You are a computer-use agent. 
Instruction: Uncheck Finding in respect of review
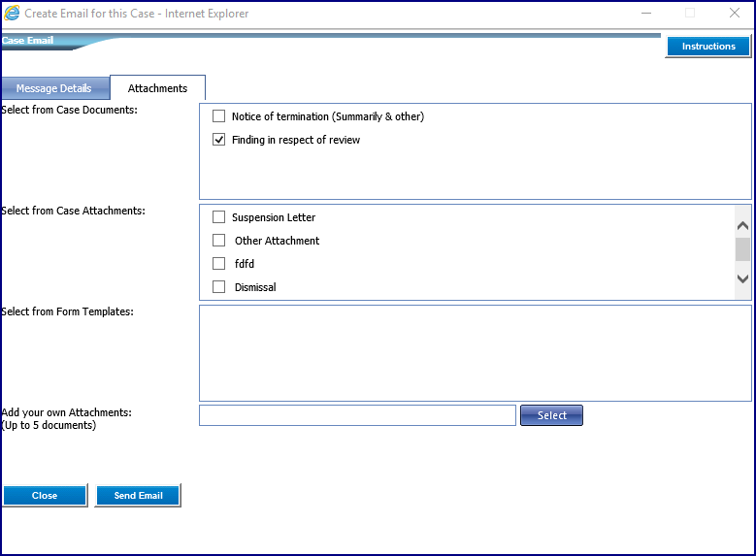[219, 140]
